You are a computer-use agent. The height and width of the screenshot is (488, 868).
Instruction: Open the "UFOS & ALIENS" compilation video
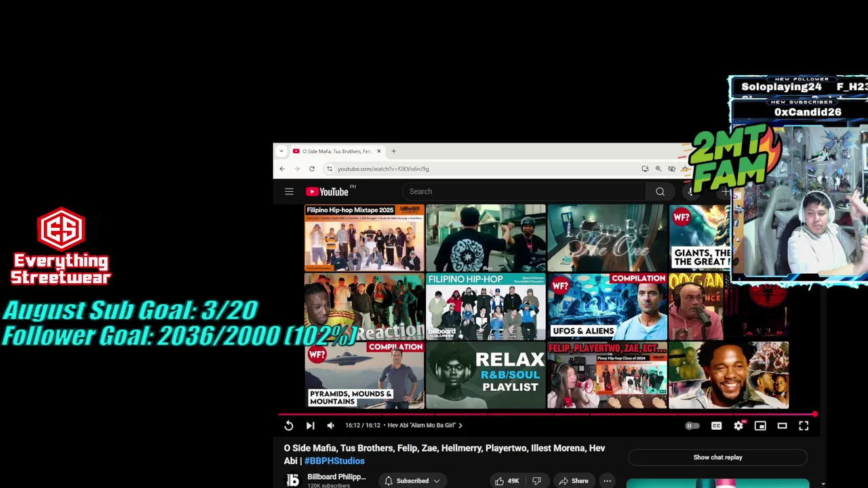607,306
